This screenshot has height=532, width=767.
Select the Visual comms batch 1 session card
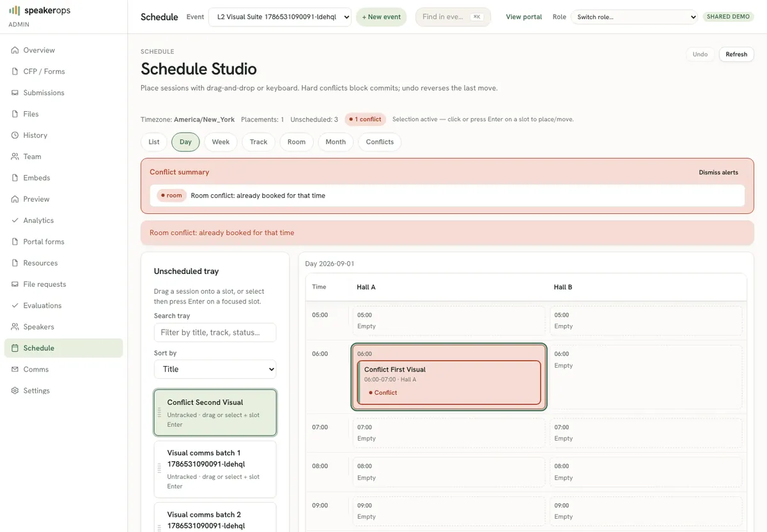coord(215,469)
